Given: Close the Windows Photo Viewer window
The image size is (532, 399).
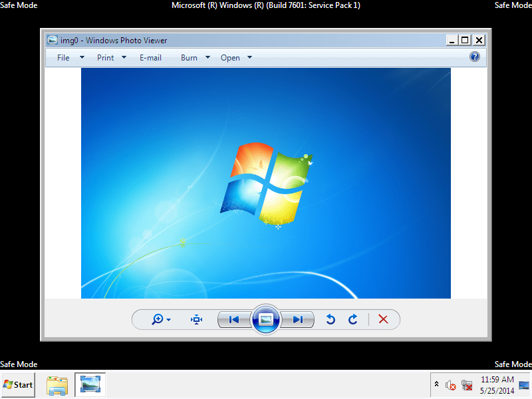Looking at the screenshot, I should [479, 40].
